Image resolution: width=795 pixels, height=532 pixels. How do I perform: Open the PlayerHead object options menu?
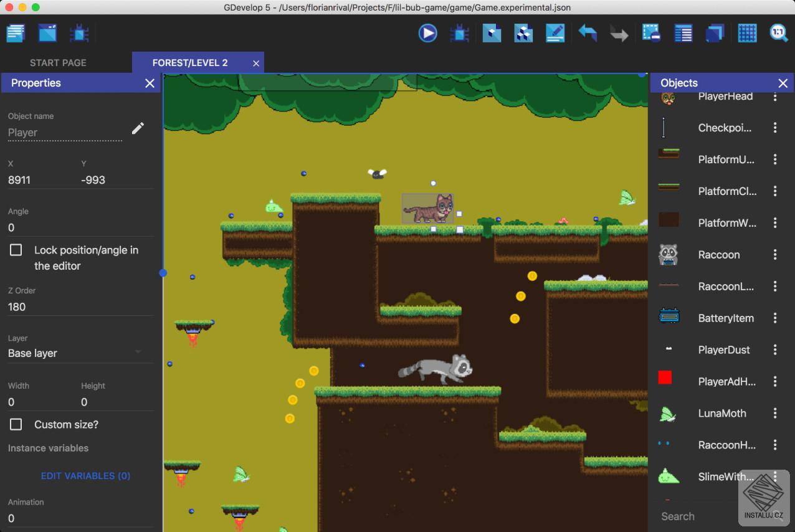[x=775, y=96]
